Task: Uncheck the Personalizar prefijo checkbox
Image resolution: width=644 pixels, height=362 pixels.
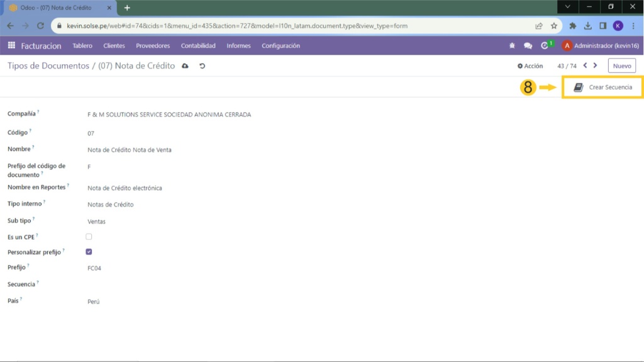Action: click(89, 252)
